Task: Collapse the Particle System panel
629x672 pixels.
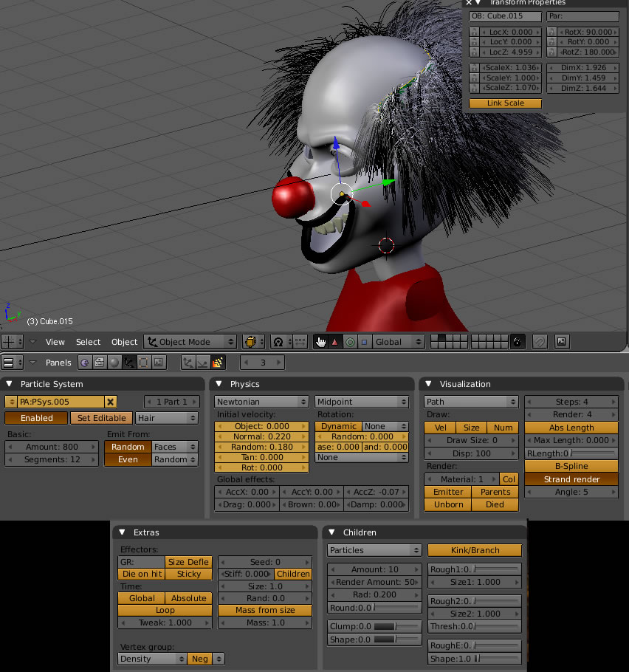Action: [10, 384]
